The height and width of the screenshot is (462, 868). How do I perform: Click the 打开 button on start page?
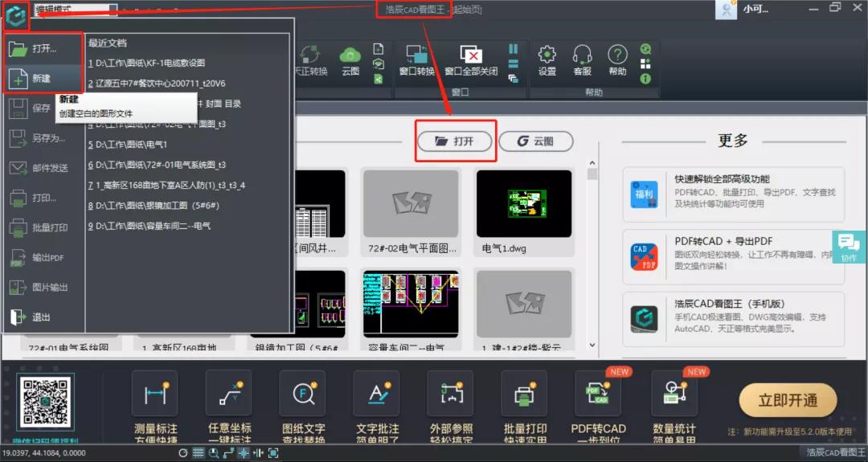point(454,141)
